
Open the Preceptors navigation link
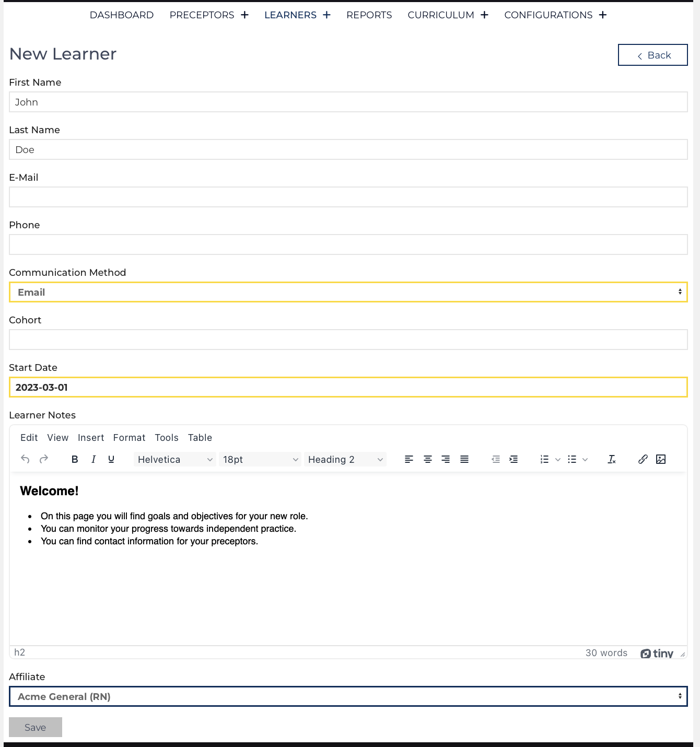point(202,15)
